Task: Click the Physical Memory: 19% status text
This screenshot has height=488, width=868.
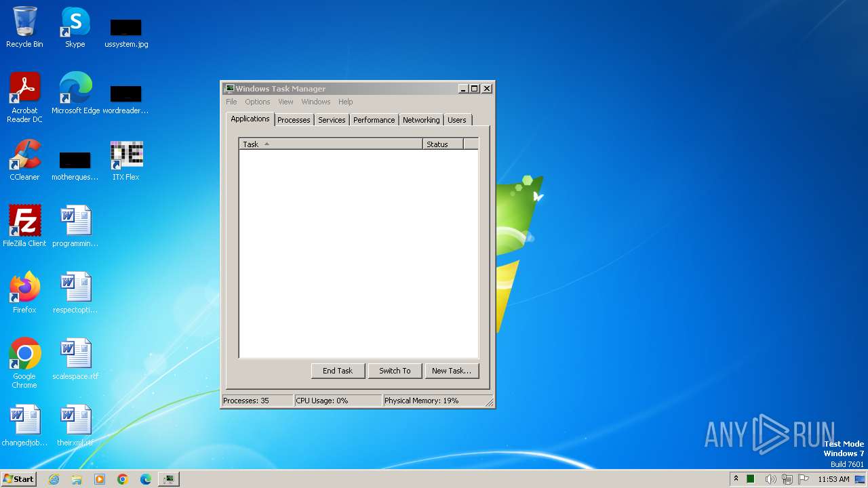Action: click(421, 401)
